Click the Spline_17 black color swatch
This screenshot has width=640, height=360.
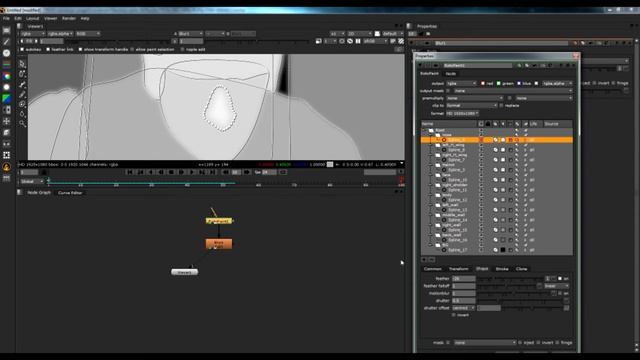503,250
